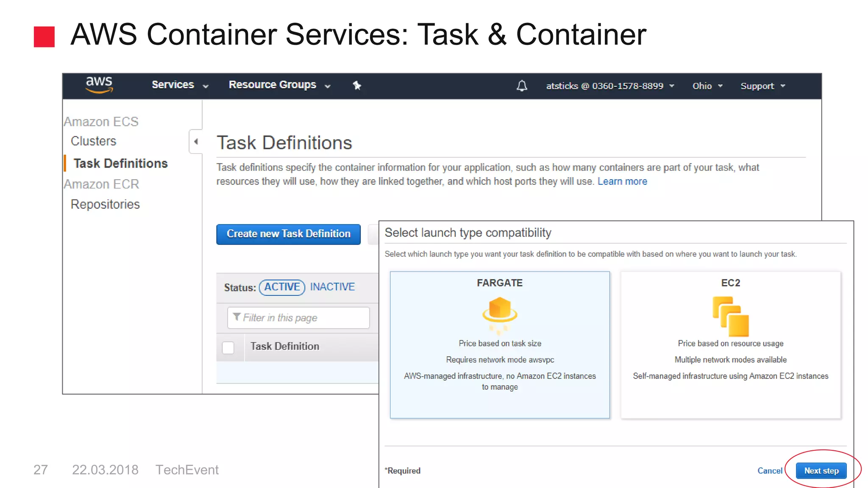This screenshot has width=868, height=488.
Task: Open the Support dropdown menu
Action: coord(762,86)
